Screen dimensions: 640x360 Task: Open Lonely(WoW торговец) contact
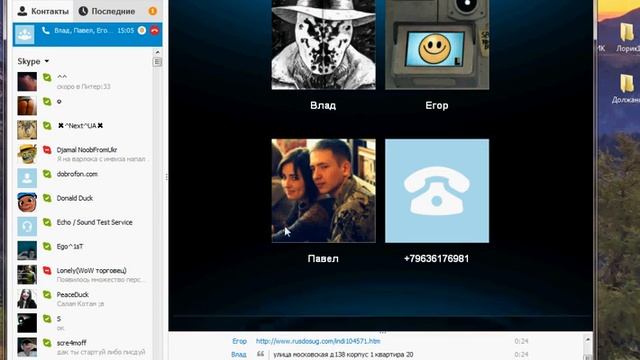pyautogui.click(x=84, y=274)
